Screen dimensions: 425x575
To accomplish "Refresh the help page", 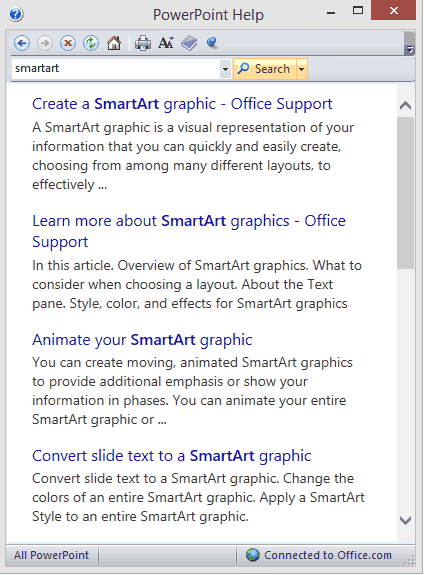I will [x=91, y=43].
